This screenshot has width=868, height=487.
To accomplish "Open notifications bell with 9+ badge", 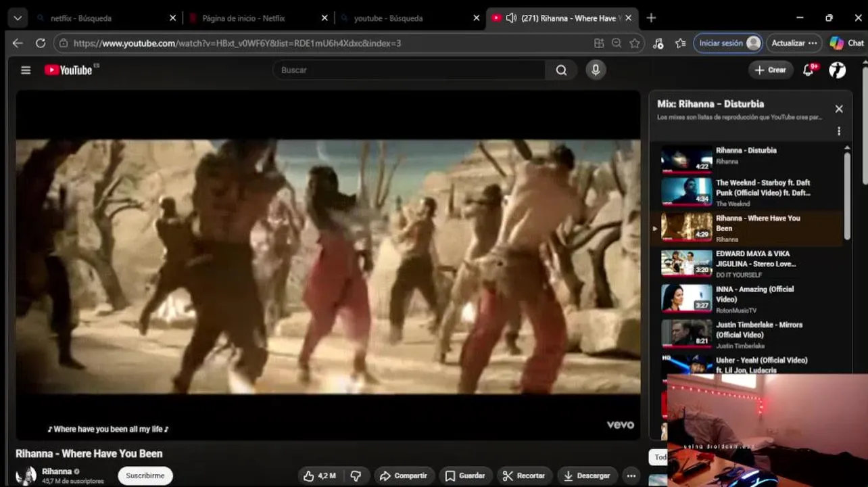I will [x=809, y=70].
